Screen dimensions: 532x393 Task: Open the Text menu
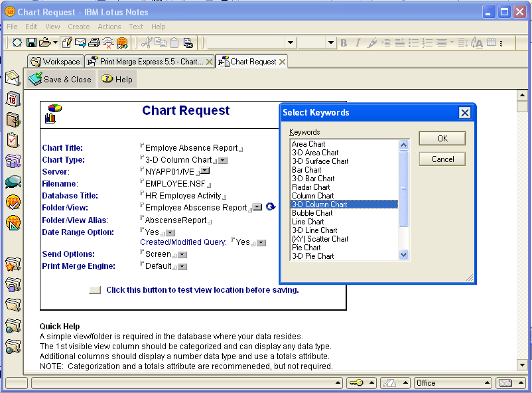[136, 27]
